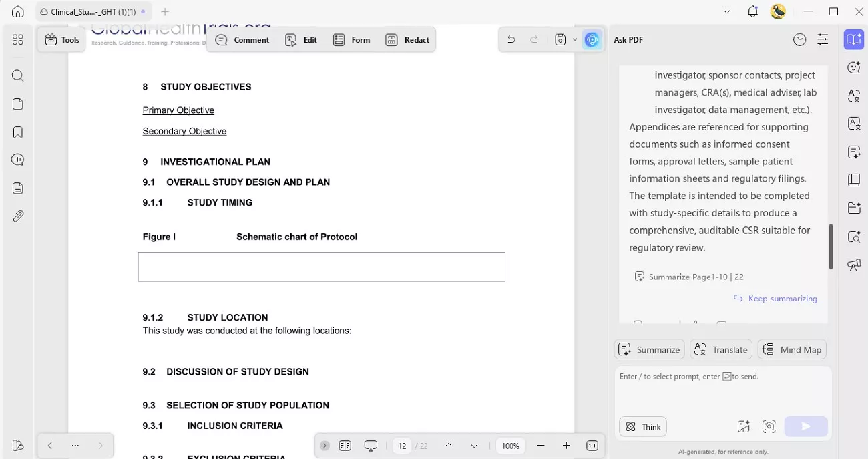This screenshot has width=868, height=459.
Task: Open the bookmarks panel
Action: coord(17,131)
